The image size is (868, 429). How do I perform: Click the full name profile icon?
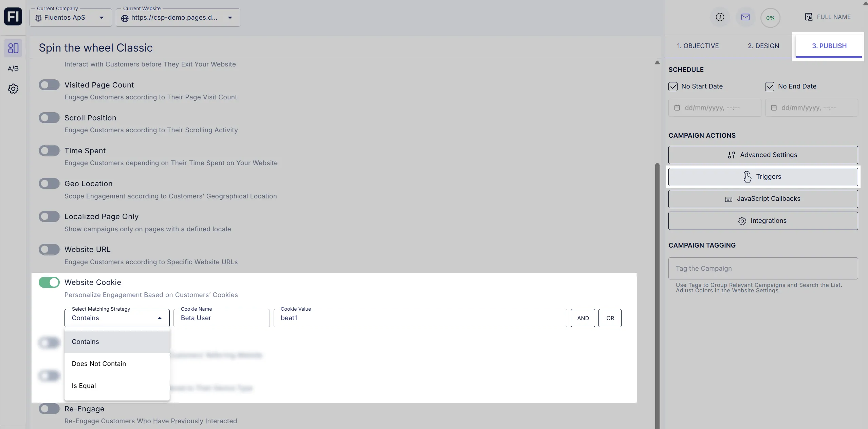pos(809,17)
